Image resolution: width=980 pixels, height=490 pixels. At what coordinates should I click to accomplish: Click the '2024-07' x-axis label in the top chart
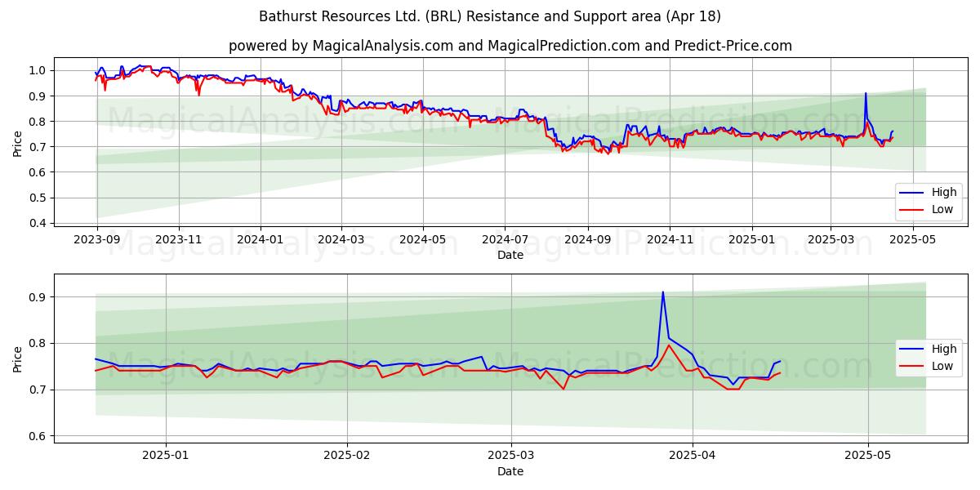(x=504, y=240)
